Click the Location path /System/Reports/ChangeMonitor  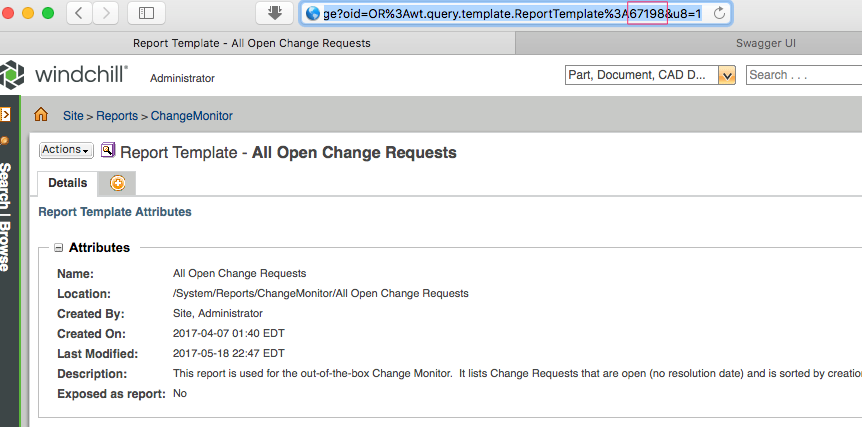[321, 293]
